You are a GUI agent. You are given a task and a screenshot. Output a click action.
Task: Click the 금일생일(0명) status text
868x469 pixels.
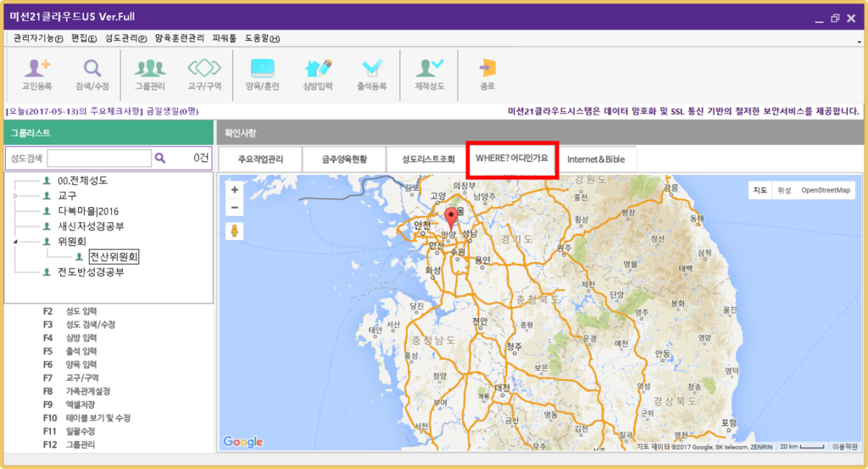[x=172, y=111]
